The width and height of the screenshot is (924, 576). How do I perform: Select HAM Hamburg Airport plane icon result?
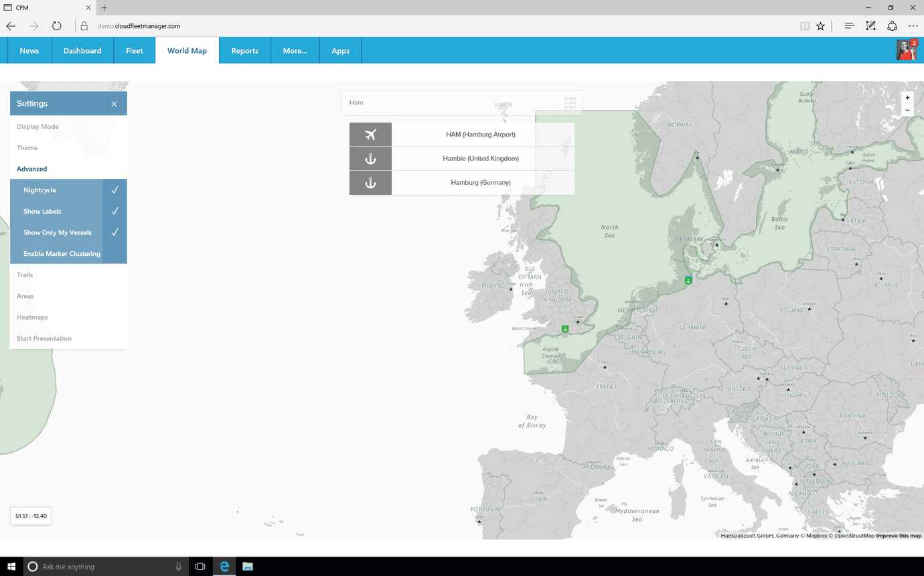click(x=370, y=135)
